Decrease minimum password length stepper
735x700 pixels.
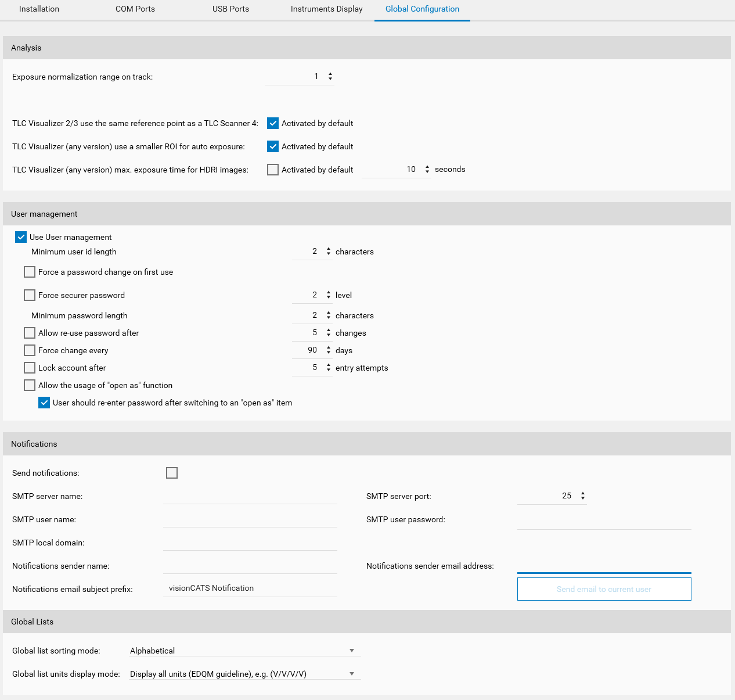(329, 318)
